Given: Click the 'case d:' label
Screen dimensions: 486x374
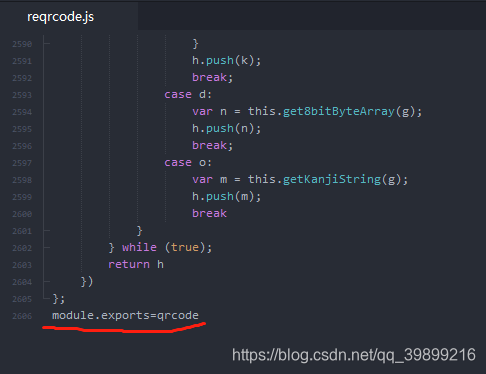Looking at the screenshot, I should pos(188,94).
